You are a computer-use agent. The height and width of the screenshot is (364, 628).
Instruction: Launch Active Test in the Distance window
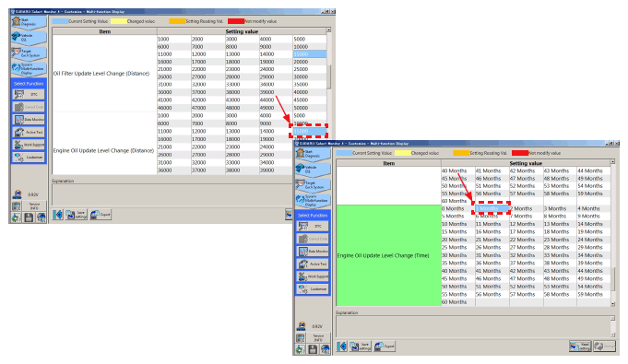pos(29,132)
